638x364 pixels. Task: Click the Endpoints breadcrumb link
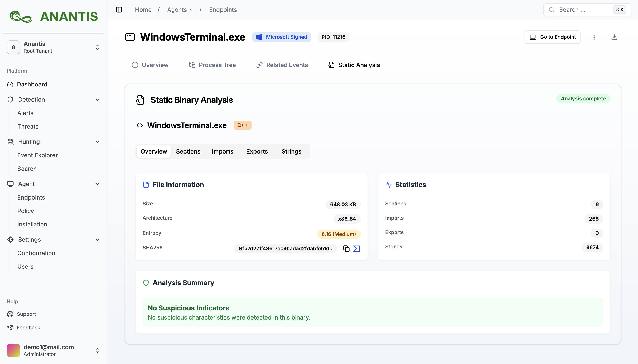[223, 10]
